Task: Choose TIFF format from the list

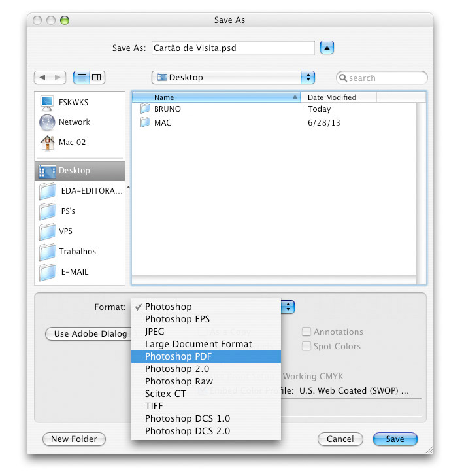Action: (206, 406)
